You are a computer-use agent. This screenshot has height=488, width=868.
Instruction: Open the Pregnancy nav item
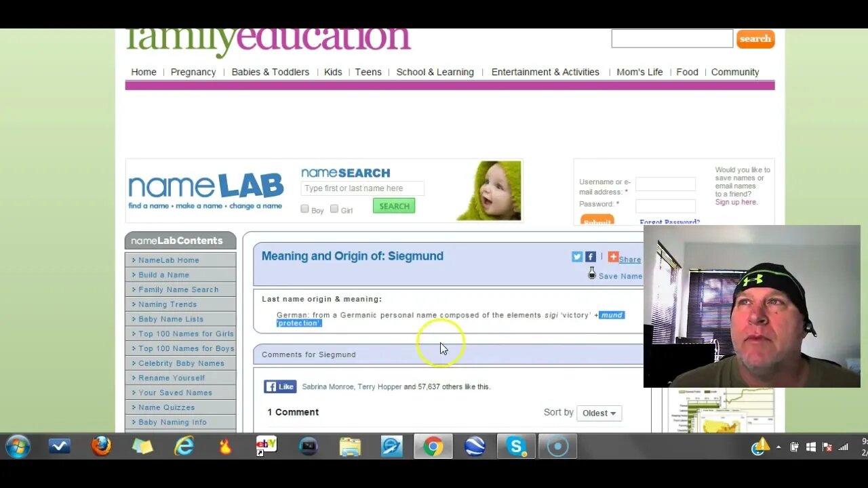(193, 72)
